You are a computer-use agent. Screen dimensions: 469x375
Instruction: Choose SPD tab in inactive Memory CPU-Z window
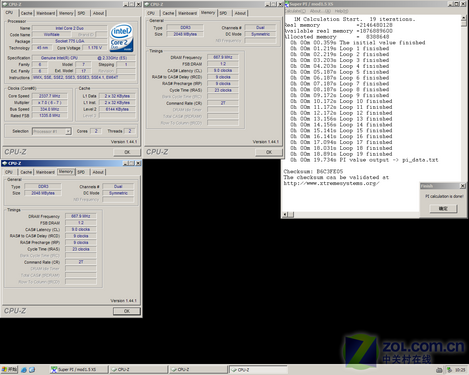(223, 13)
